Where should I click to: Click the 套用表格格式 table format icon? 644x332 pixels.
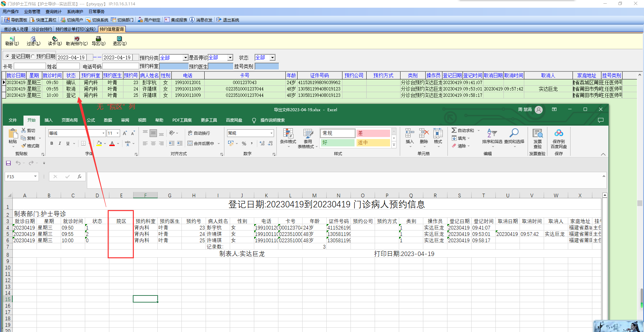(308, 133)
